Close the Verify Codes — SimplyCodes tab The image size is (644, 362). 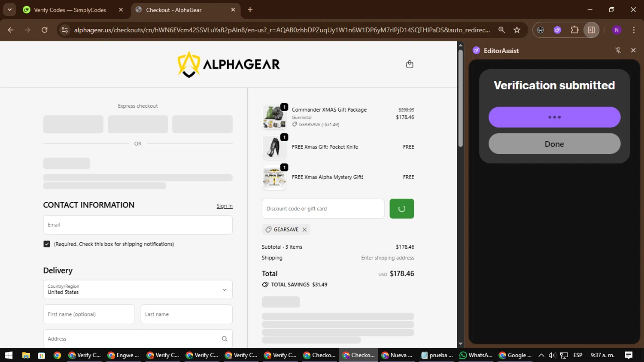coord(121,10)
